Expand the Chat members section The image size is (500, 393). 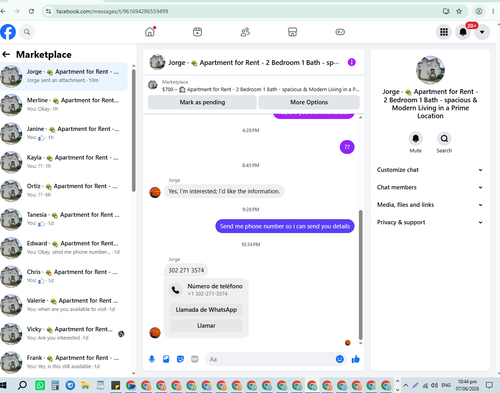430,187
